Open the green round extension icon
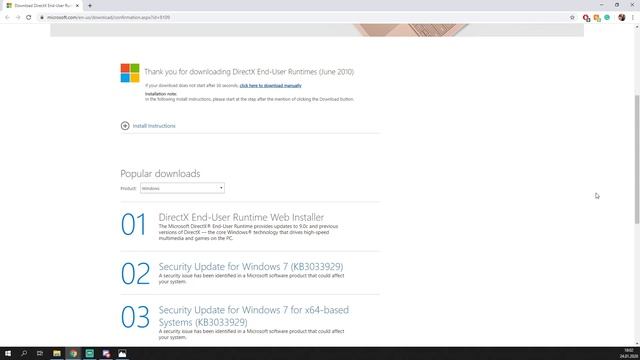This screenshot has width=640, height=360. click(607, 18)
